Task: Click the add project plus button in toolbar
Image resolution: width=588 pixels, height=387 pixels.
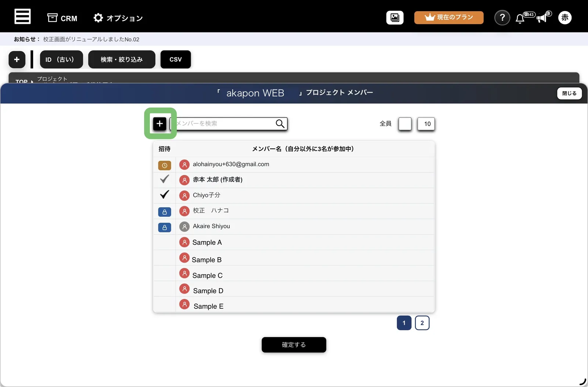Action: click(17, 59)
